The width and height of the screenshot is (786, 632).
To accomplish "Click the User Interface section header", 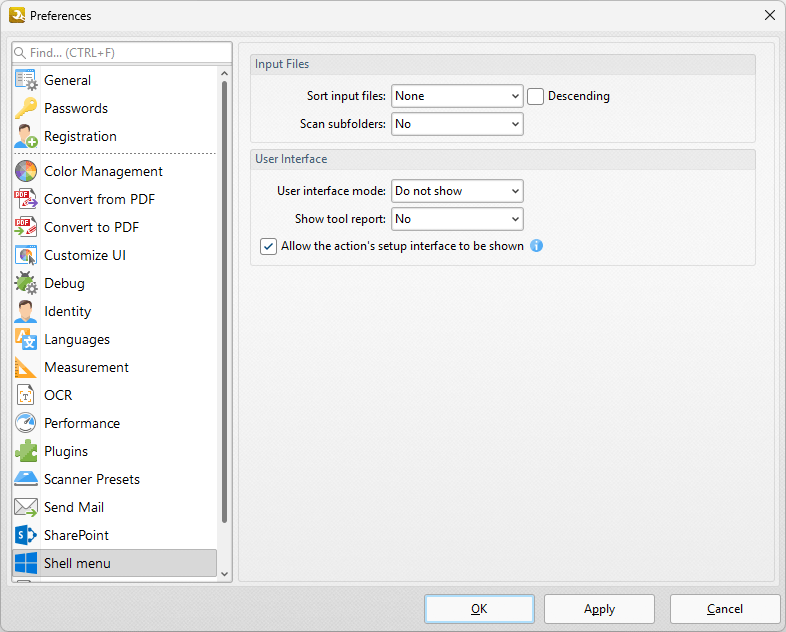I will 503,159.
